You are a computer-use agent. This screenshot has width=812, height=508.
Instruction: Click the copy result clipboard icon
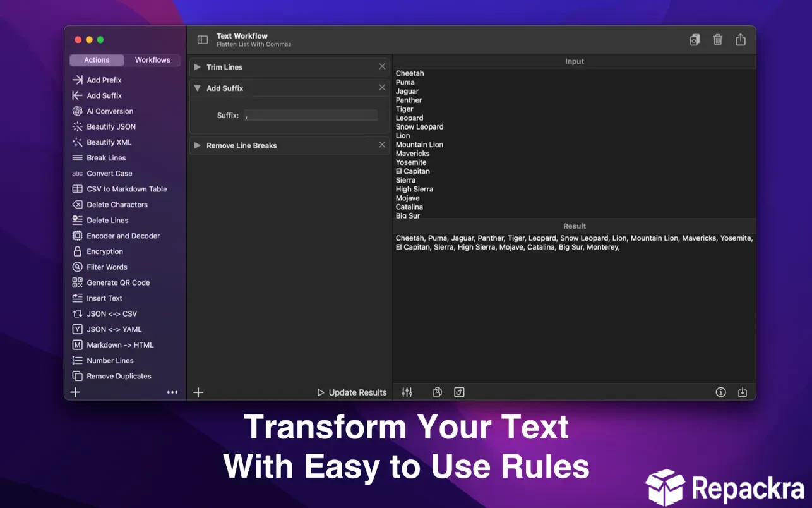(x=437, y=392)
